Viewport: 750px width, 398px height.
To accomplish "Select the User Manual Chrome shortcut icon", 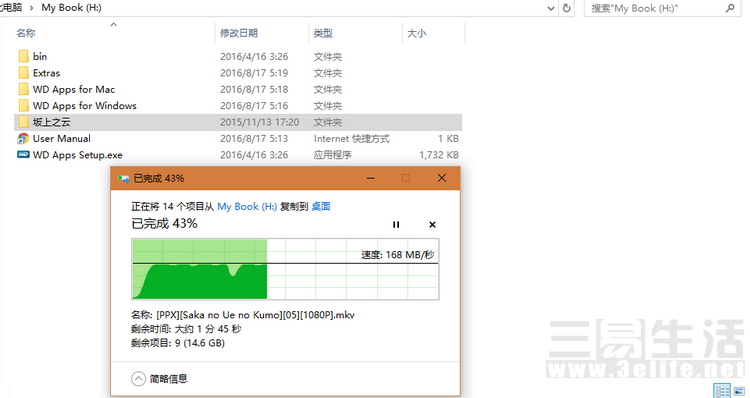I will 23,139.
